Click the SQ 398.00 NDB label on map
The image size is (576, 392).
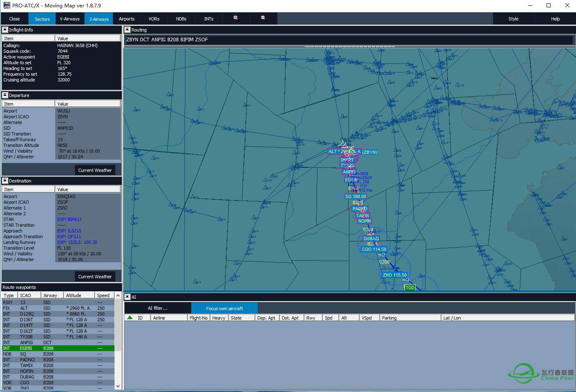(355, 196)
